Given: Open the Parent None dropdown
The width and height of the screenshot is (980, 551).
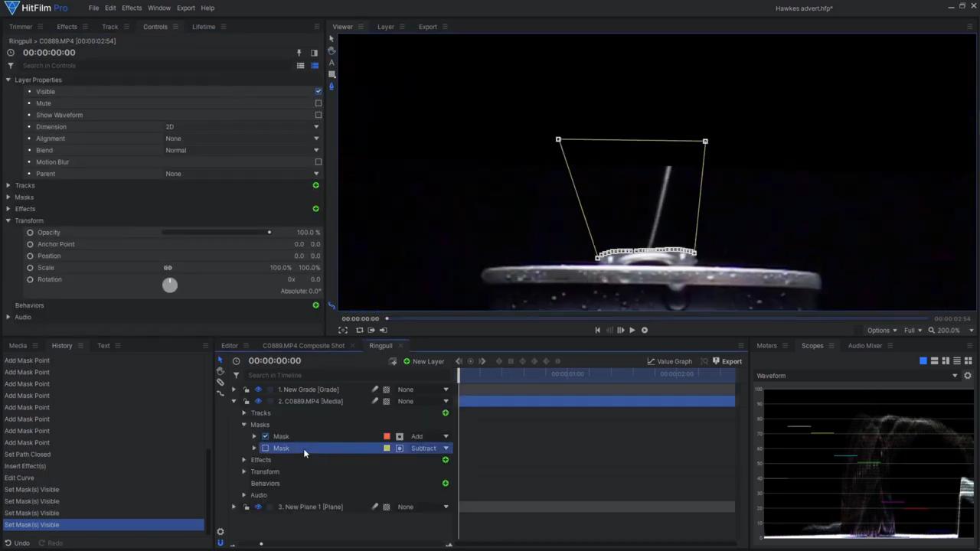Looking at the screenshot, I should [242, 174].
